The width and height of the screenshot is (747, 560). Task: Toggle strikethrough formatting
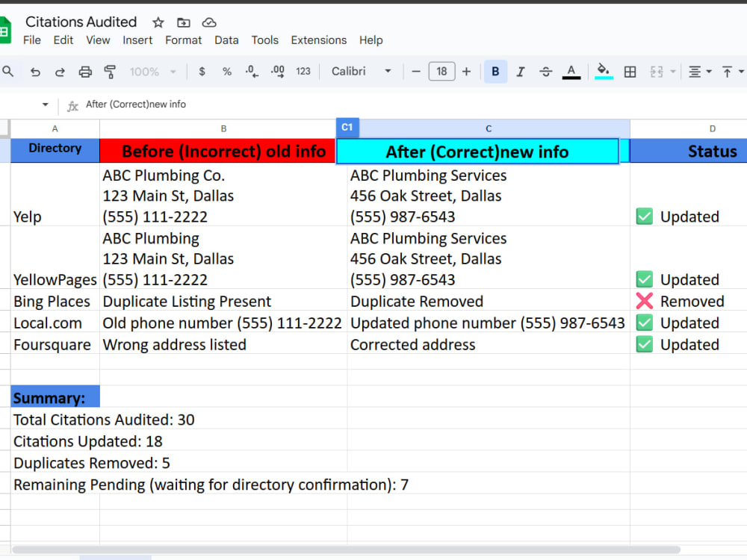coord(546,72)
